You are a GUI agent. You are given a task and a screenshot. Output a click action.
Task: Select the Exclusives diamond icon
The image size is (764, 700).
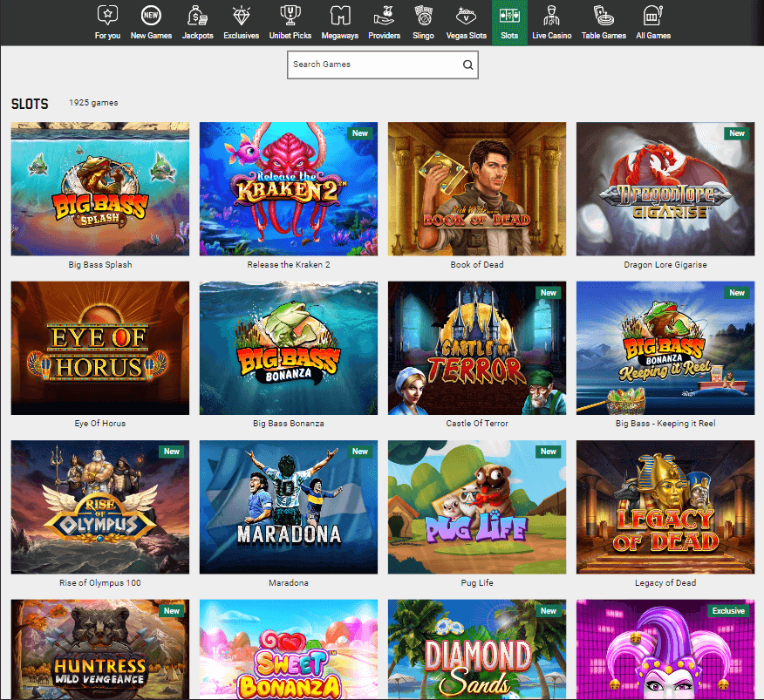pyautogui.click(x=241, y=15)
